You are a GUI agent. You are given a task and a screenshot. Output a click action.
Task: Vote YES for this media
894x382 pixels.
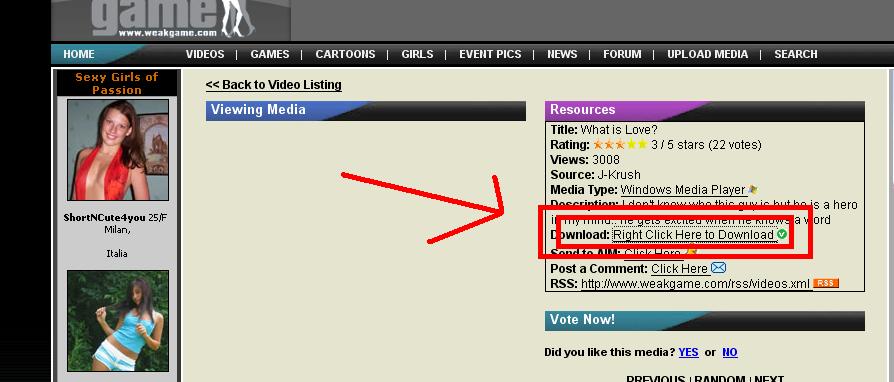click(x=688, y=352)
